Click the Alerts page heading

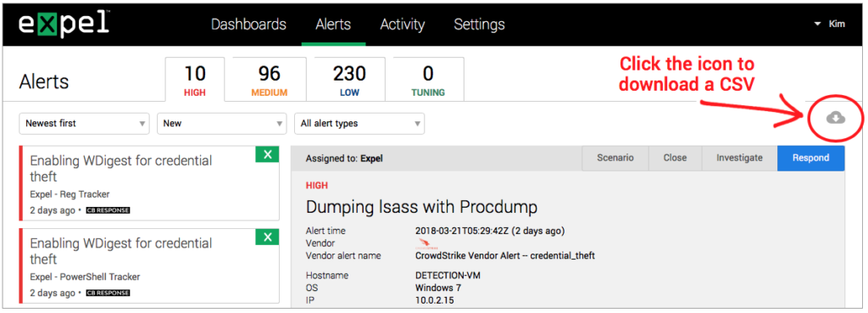[x=44, y=81]
